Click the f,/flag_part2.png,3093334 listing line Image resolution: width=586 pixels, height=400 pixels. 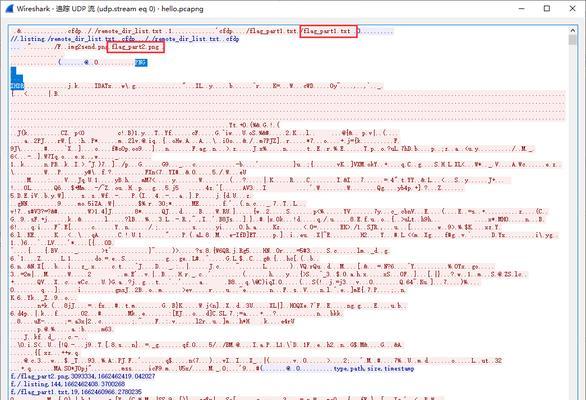[83, 376]
